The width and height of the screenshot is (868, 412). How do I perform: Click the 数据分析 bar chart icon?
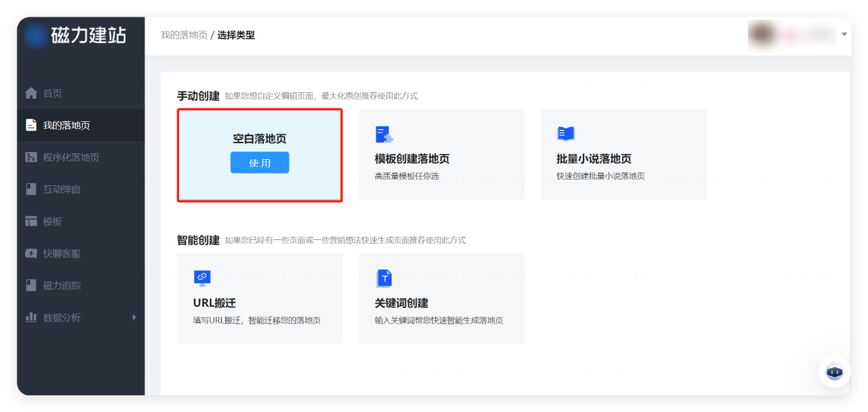coord(31,317)
